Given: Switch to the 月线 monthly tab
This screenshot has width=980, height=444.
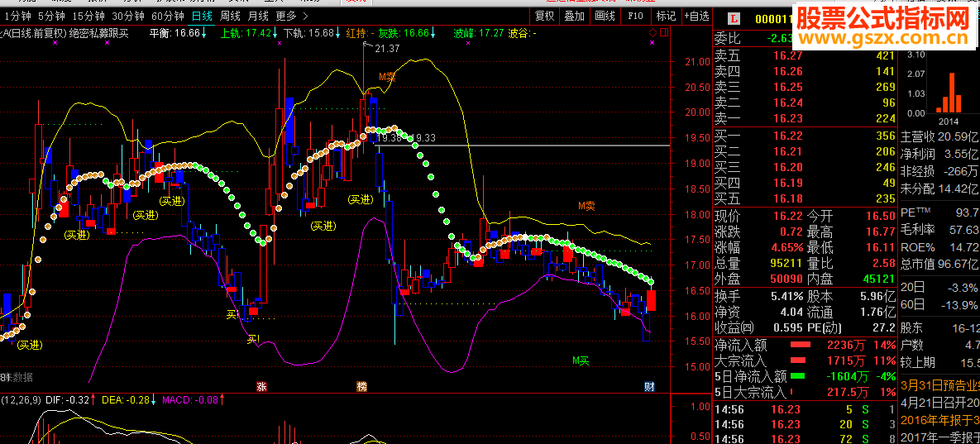Looking at the screenshot, I should click(258, 16).
